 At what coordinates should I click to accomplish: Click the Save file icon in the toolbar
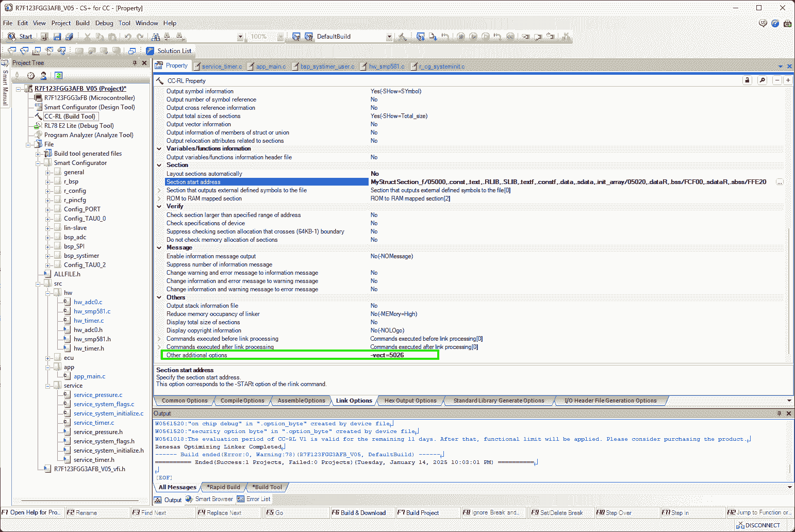tap(57, 37)
